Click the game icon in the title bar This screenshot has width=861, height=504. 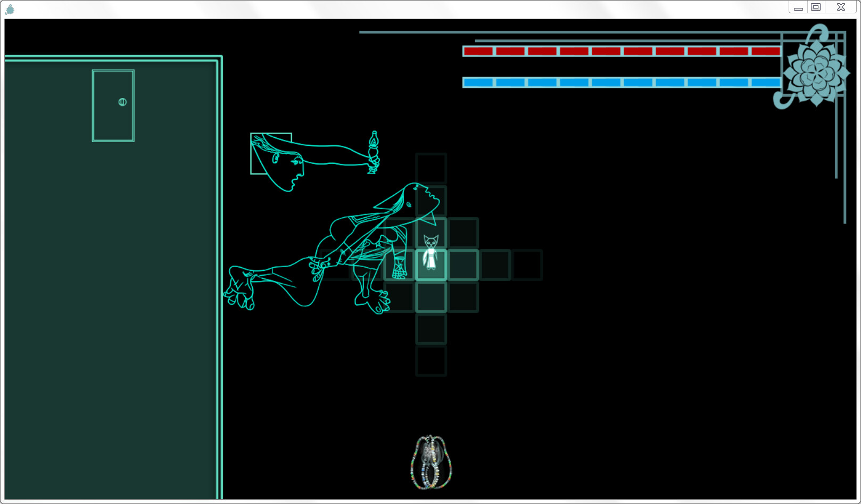(x=9, y=9)
